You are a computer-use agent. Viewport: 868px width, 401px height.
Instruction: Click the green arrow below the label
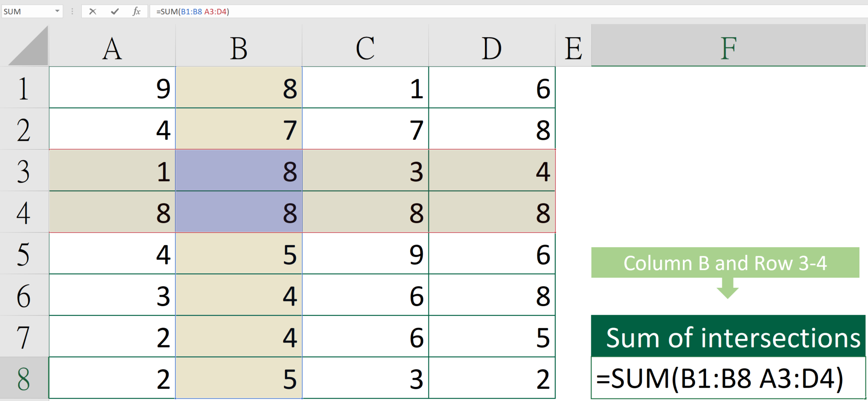click(x=727, y=288)
